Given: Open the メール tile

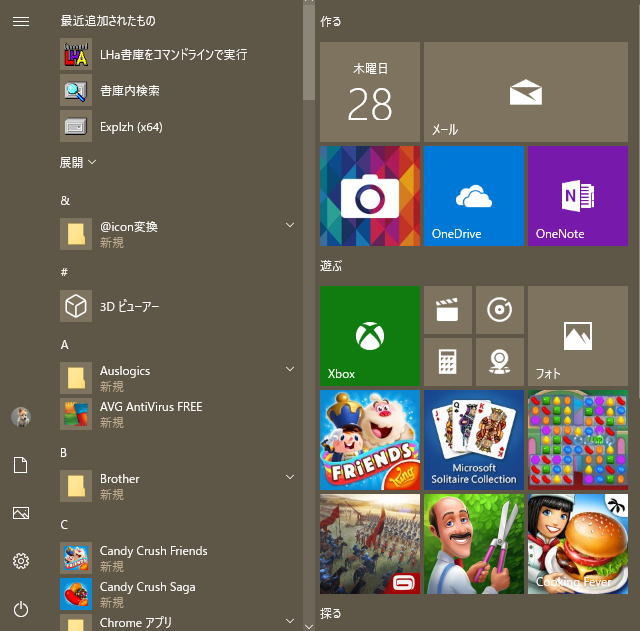Looking at the screenshot, I should click(526, 92).
